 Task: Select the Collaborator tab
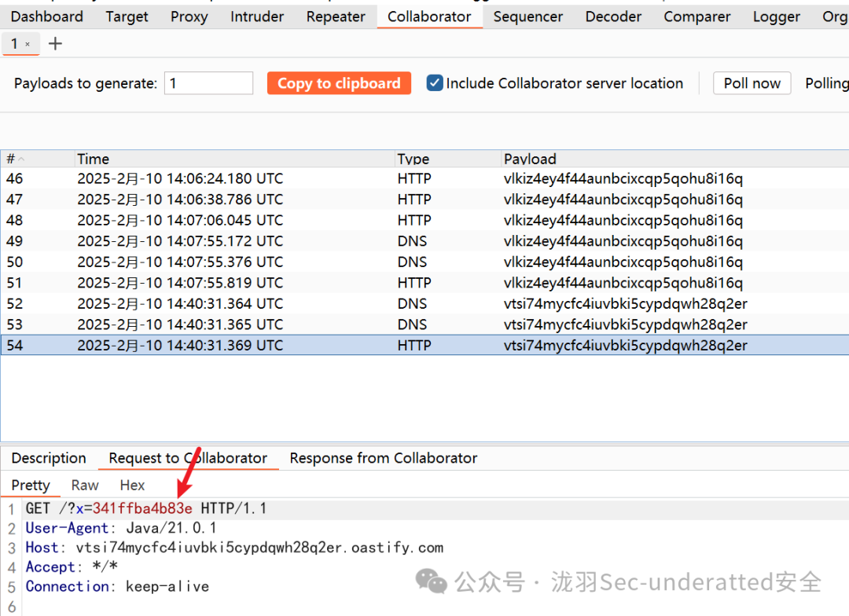tap(429, 16)
